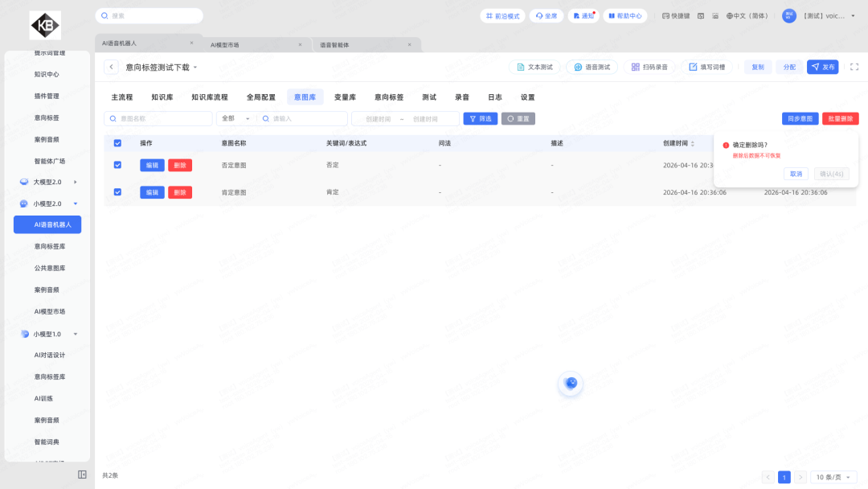
Task: Click the floating assistant bubble icon
Action: 571,384
